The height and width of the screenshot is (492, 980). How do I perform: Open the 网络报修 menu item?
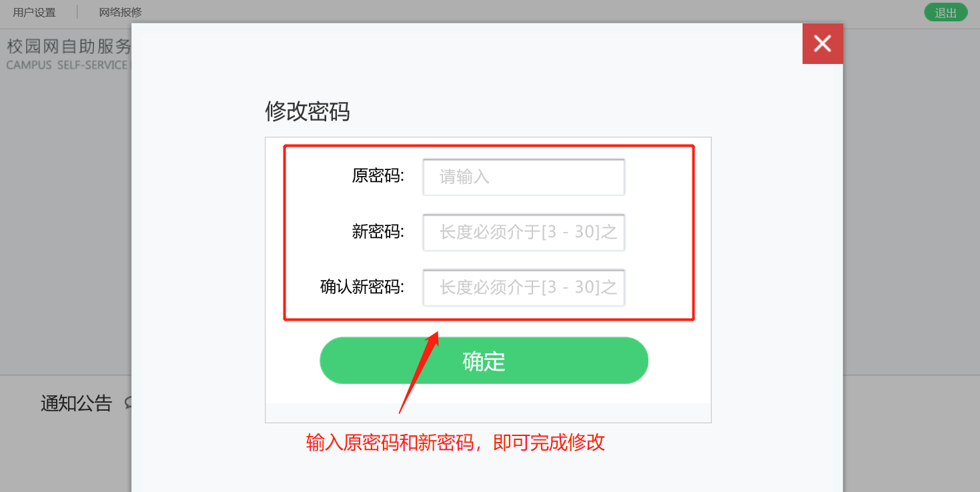pyautogui.click(x=120, y=12)
